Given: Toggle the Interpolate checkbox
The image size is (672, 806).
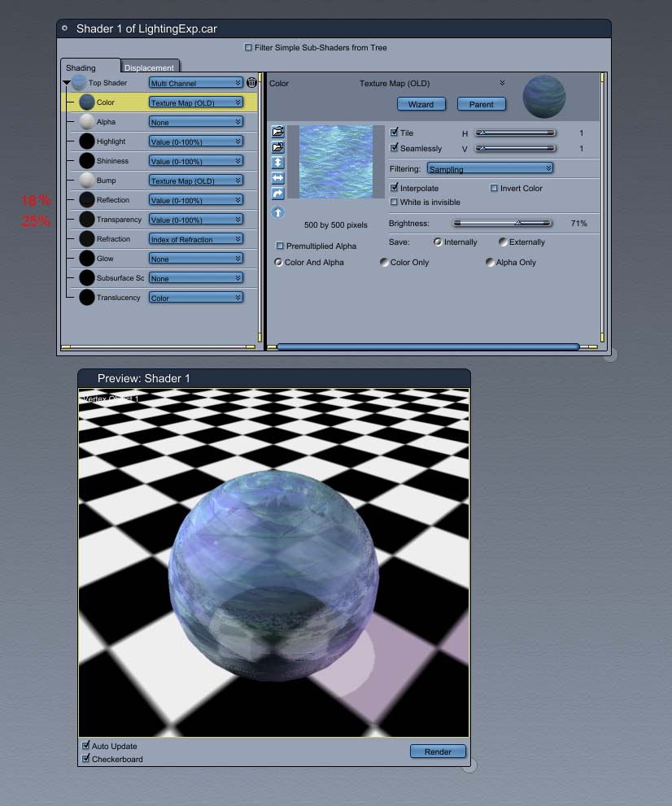Looking at the screenshot, I should click(x=394, y=188).
